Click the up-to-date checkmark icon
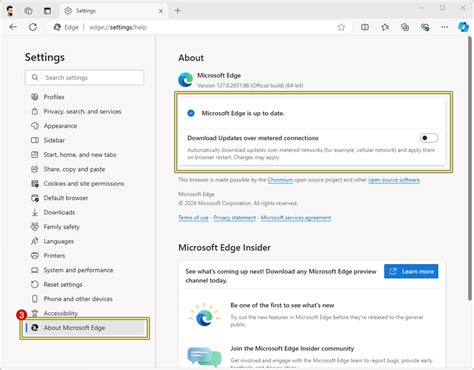The width and height of the screenshot is (474, 370). coord(191,113)
